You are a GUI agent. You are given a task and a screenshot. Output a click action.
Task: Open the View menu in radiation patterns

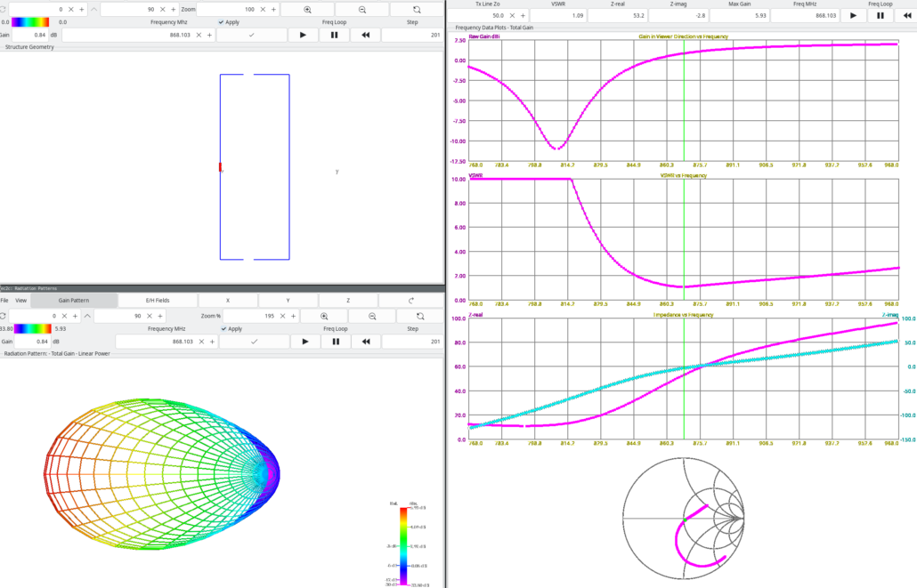pos(21,301)
